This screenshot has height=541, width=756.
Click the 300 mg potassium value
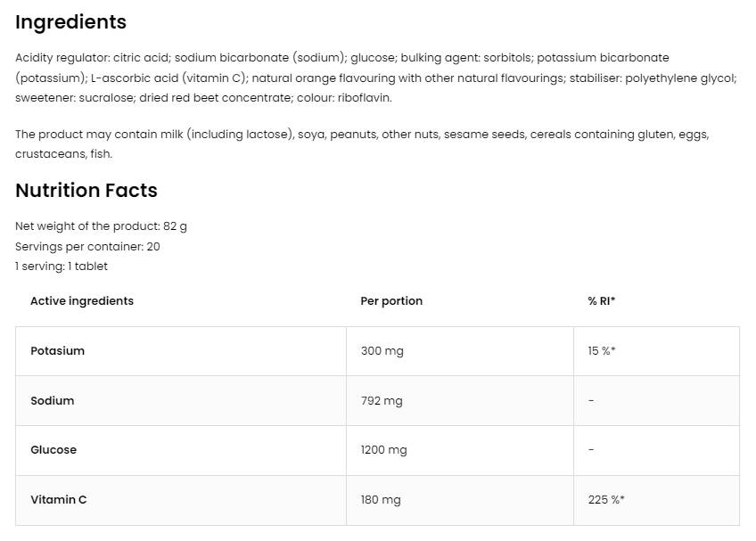click(x=382, y=351)
